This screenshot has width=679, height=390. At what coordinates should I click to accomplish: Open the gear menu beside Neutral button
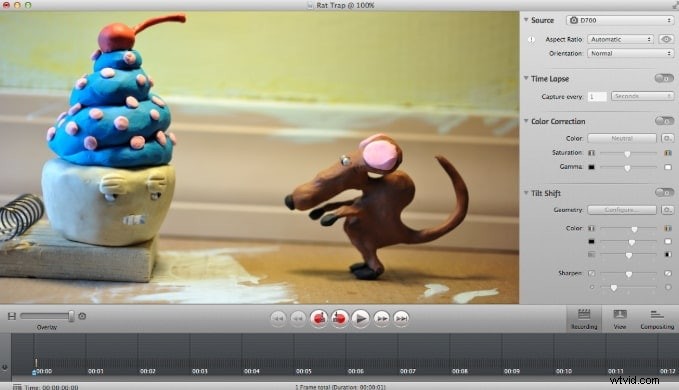pyautogui.click(x=667, y=139)
